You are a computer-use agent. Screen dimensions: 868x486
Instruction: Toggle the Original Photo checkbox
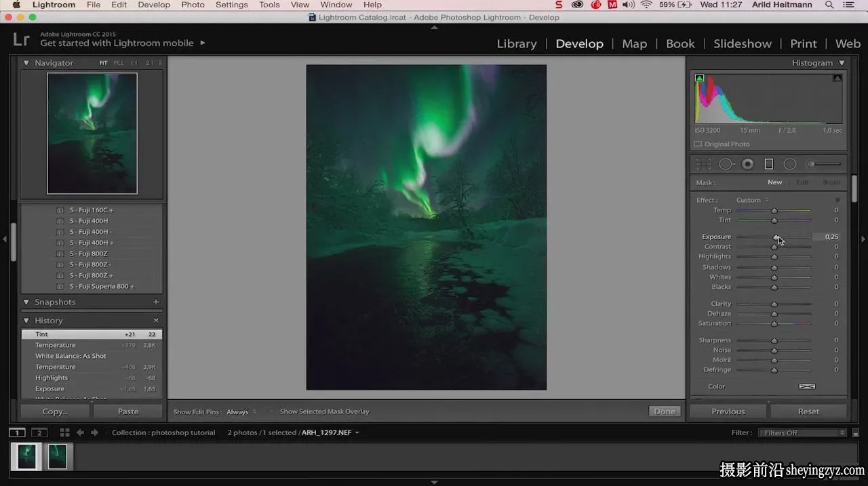(698, 144)
